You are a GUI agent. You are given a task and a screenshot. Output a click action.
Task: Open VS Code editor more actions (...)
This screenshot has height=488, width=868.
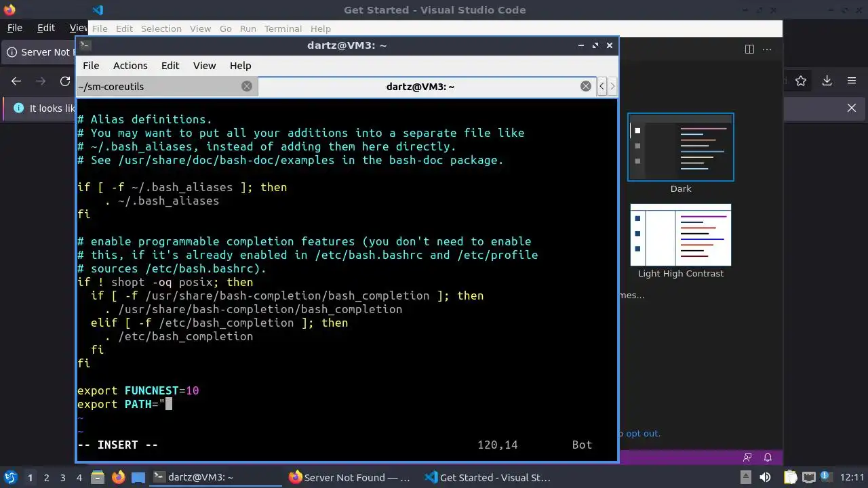pyautogui.click(x=768, y=49)
